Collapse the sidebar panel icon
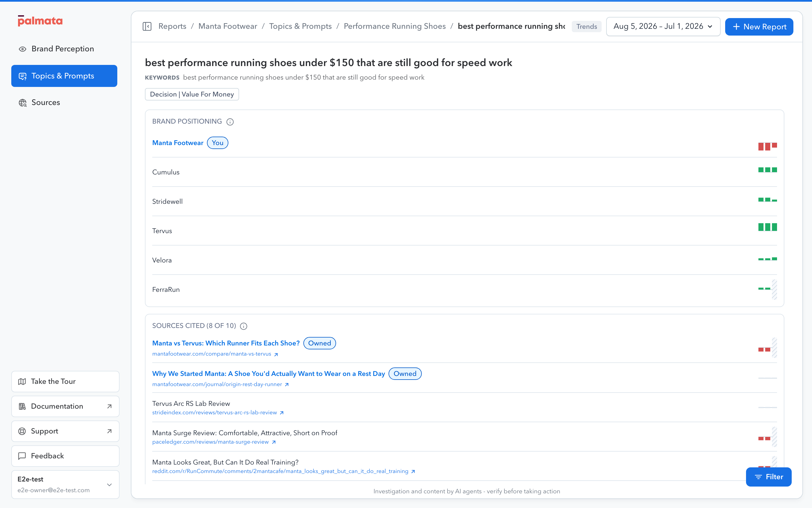This screenshot has height=508, width=812. 147,26
